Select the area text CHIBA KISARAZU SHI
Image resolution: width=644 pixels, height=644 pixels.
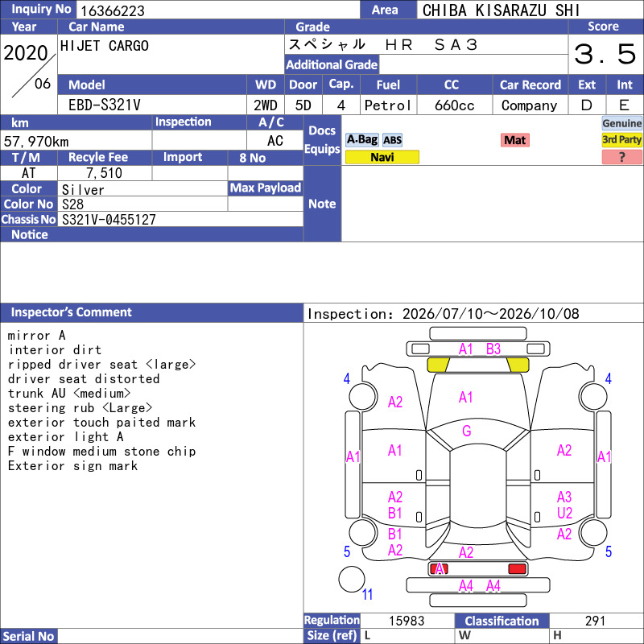click(501, 10)
